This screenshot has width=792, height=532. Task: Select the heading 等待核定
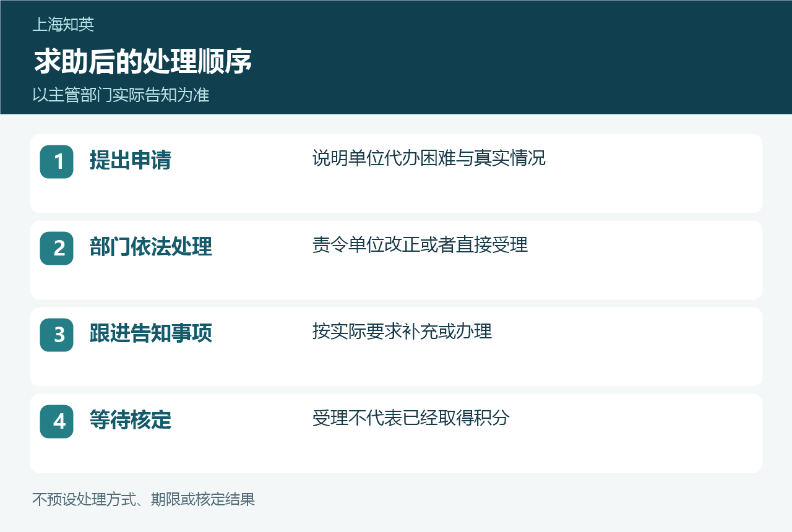(131, 420)
